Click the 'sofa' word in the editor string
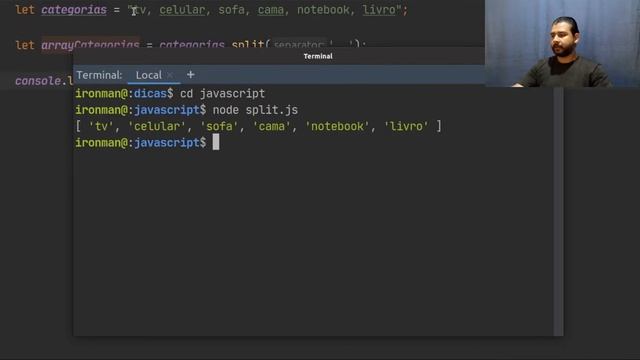Viewport: 640px width, 360px height. [231, 10]
